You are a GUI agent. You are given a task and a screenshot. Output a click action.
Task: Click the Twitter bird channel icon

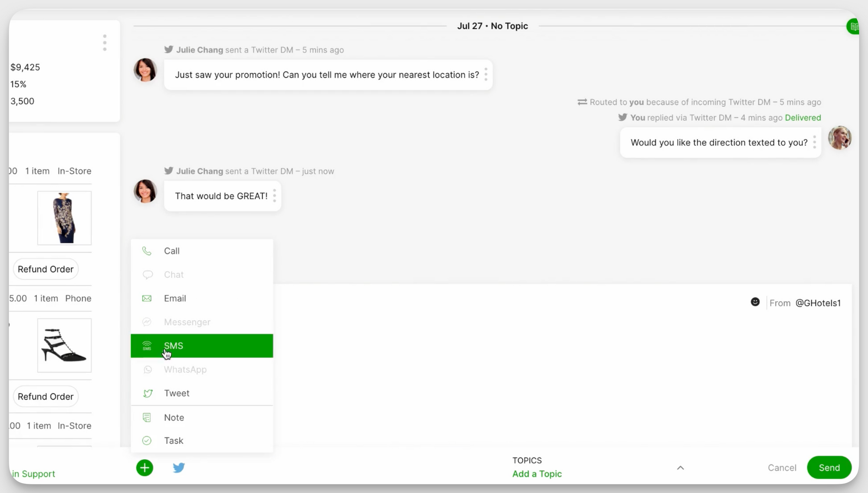(x=179, y=468)
